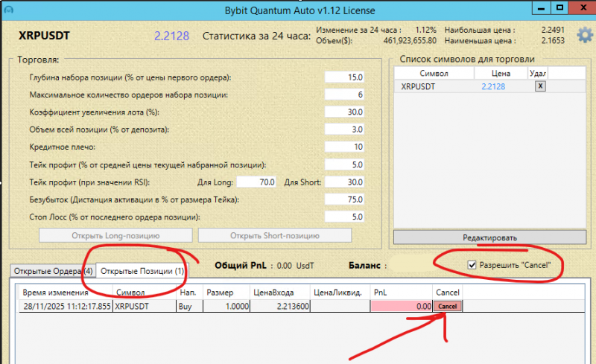Switch to the Открытые Ордера (4) tab

pyautogui.click(x=53, y=271)
